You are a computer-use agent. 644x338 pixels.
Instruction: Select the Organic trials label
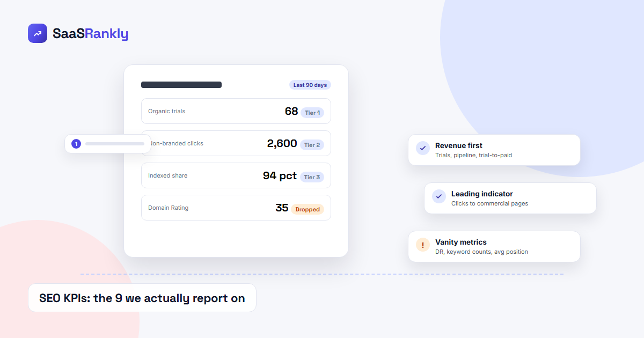166,111
